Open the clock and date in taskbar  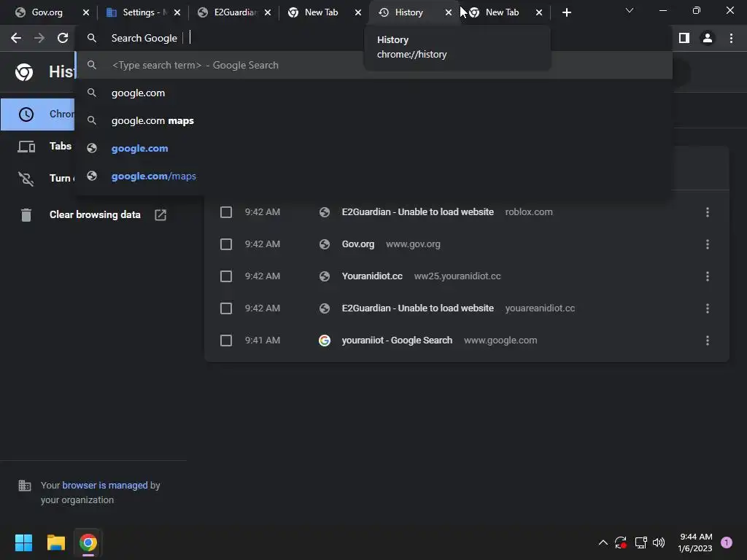pyautogui.click(x=695, y=542)
